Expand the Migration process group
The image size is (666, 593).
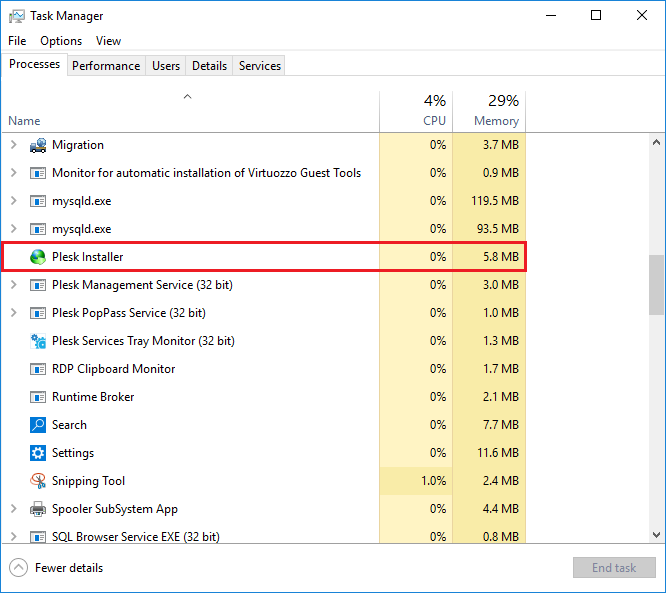[13, 145]
